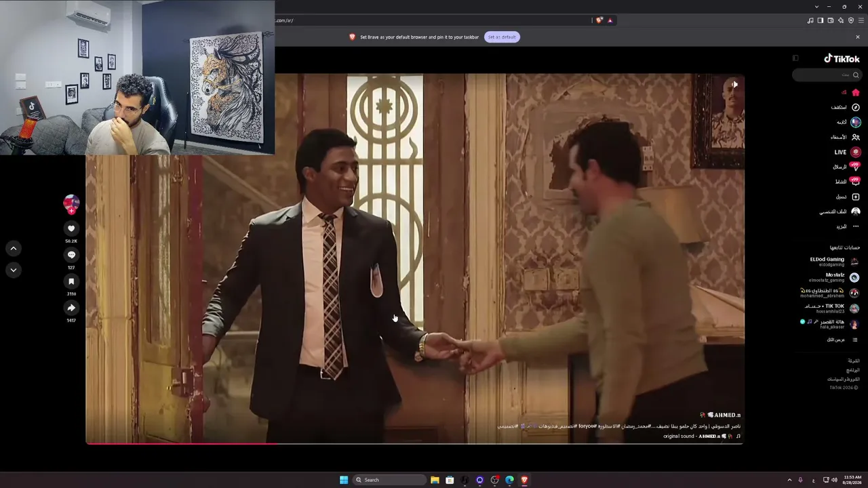The image size is (868, 488).
Task: Open the Windows Start menu
Action: [x=344, y=480]
